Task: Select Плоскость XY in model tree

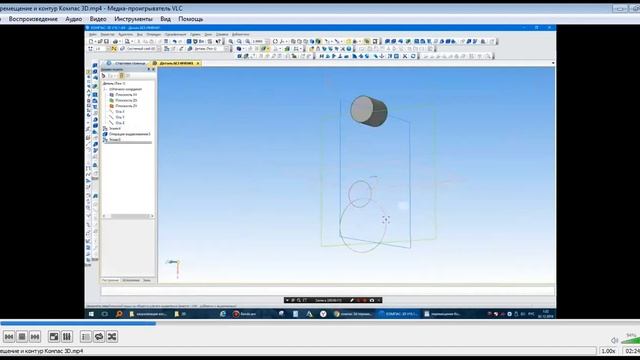Action: 123,95
